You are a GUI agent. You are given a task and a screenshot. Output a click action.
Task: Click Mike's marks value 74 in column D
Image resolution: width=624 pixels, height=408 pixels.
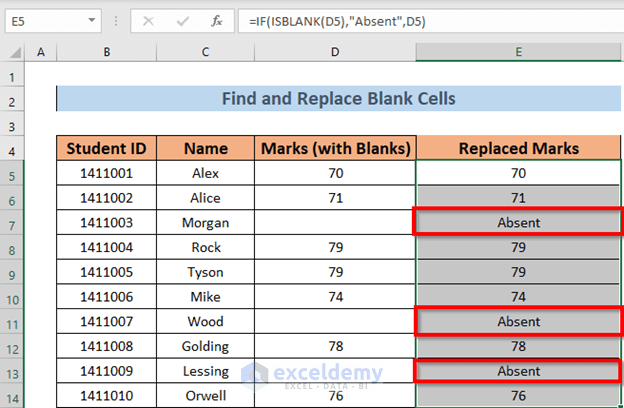(x=335, y=297)
